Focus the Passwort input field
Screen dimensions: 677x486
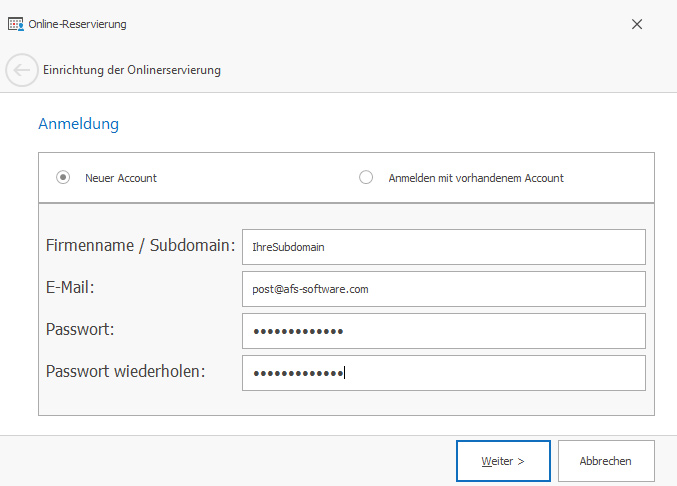coord(444,331)
